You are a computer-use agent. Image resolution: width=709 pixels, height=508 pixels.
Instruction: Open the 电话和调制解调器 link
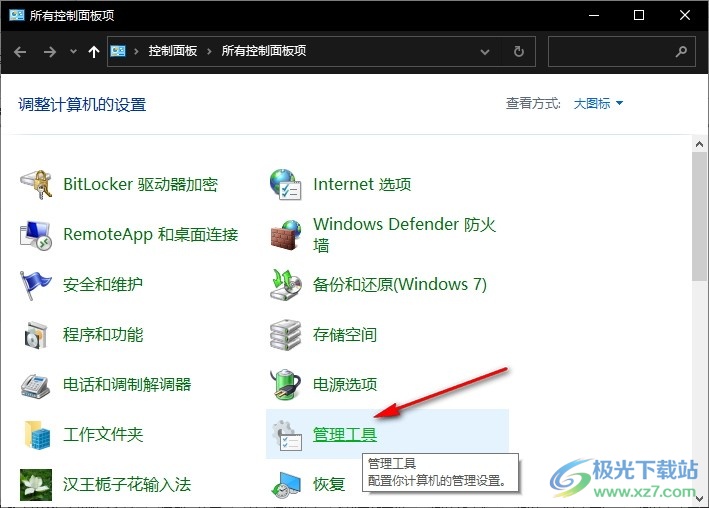[127, 385]
